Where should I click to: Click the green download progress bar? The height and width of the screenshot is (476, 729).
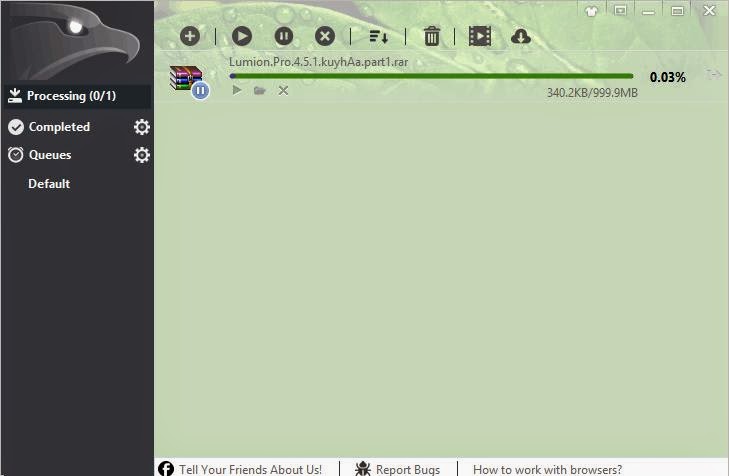coord(431,76)
